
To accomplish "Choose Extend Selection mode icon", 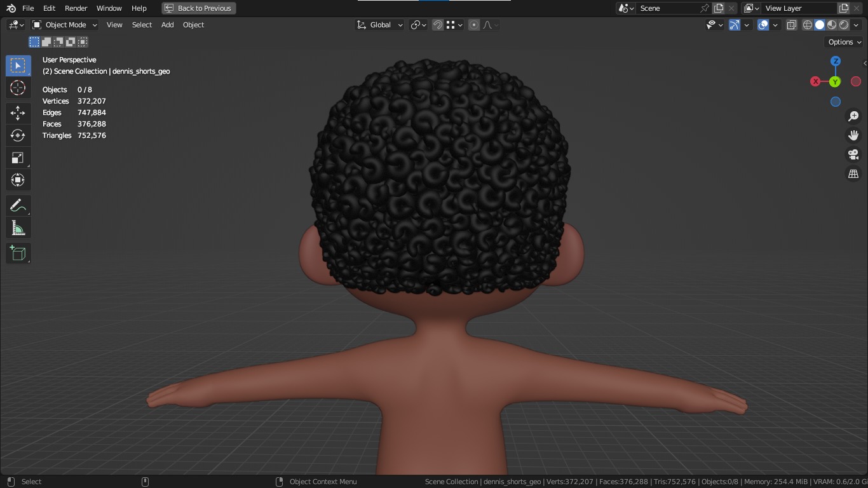I will [46, 42].
